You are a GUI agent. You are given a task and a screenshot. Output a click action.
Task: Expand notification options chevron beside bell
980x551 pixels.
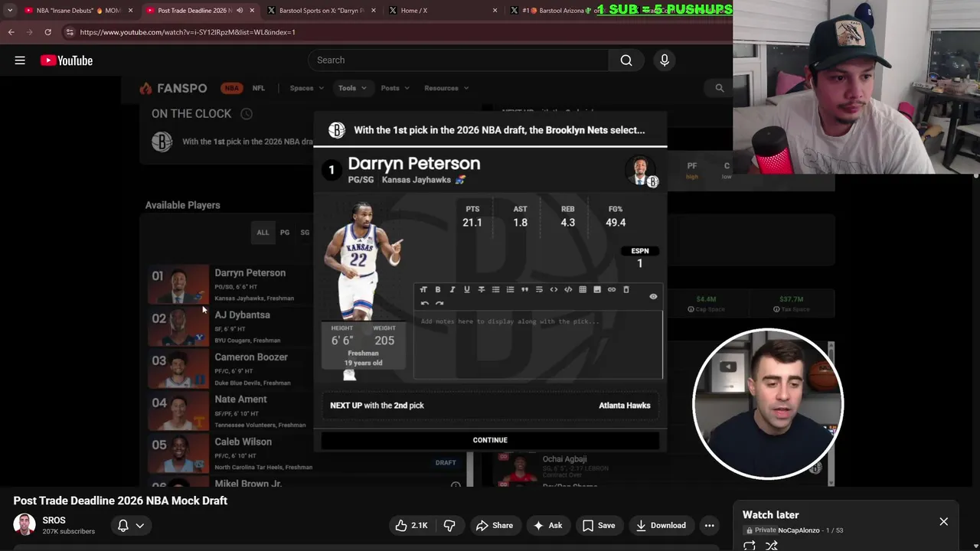(x=139, y=525)
